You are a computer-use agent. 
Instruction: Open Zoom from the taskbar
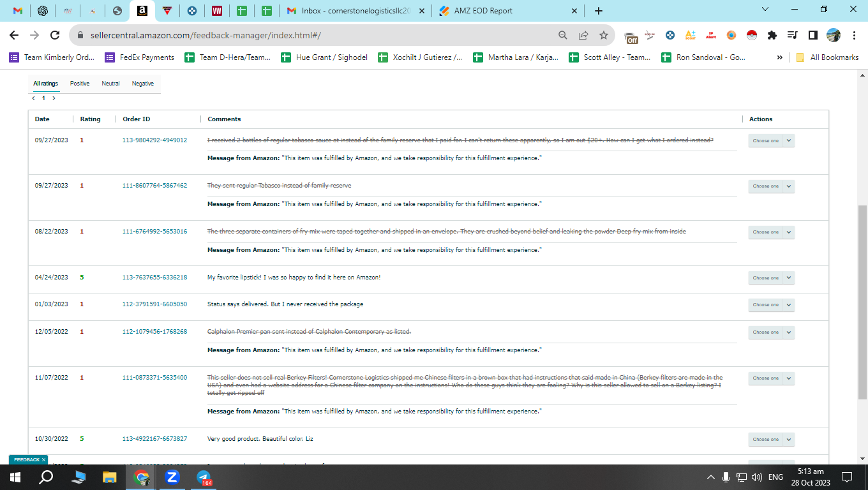pos(172,477)
